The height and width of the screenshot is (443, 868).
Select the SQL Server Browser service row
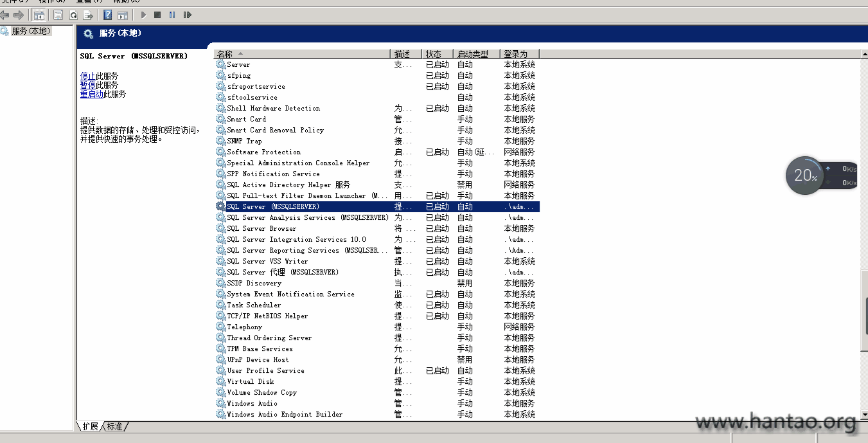click(x=261, y=228)
